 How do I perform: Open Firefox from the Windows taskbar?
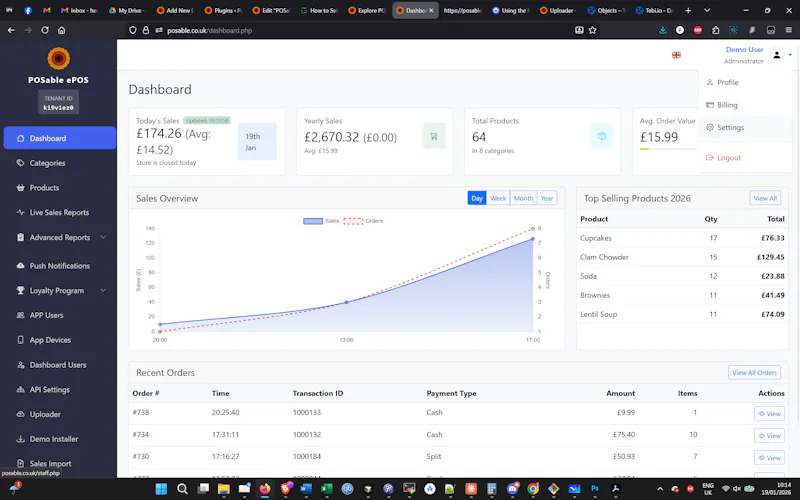pyautogui.click(x=265, y=489)
